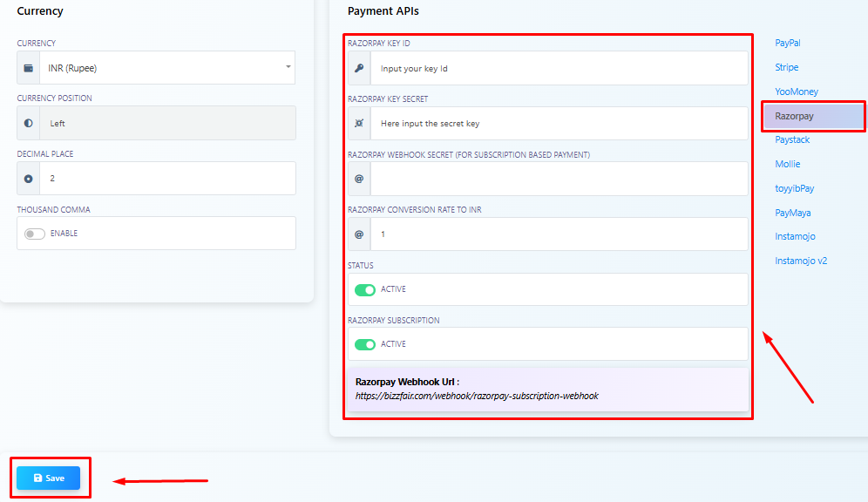Open the Stripe payment tab

(787, 67)
